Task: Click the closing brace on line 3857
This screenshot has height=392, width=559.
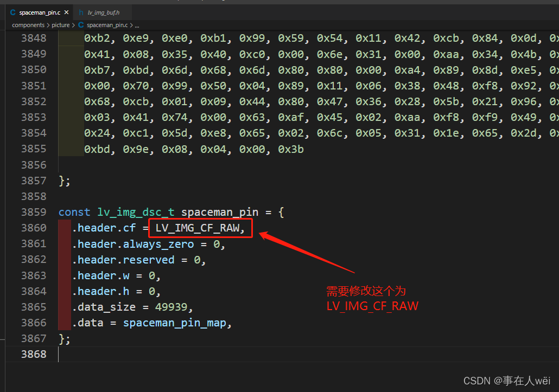Action: pos(62,181)
